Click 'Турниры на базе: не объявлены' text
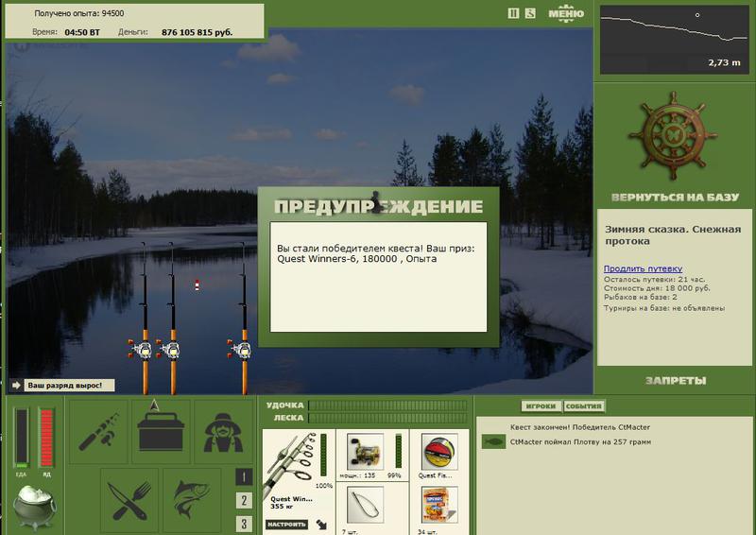 664,308
